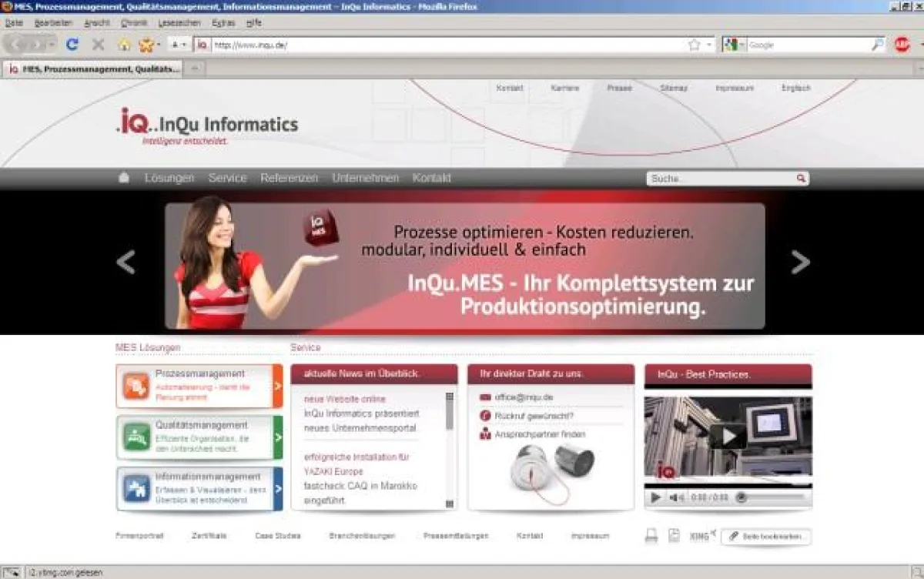Play the video with the player play button

click(x=656, y=497)
